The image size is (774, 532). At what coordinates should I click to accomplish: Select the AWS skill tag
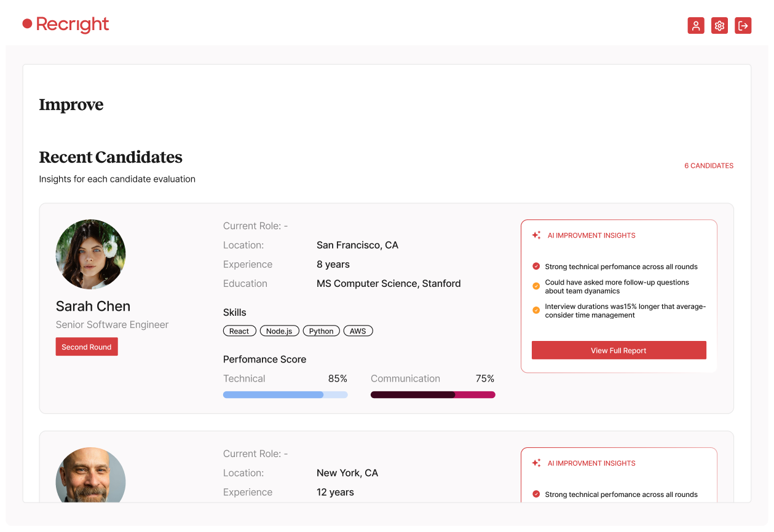click(358, 331)
